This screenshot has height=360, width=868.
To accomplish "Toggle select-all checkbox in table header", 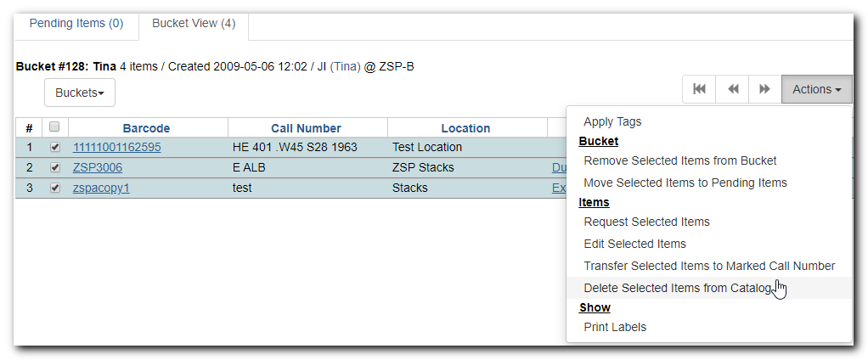I will tap(54, 127).
